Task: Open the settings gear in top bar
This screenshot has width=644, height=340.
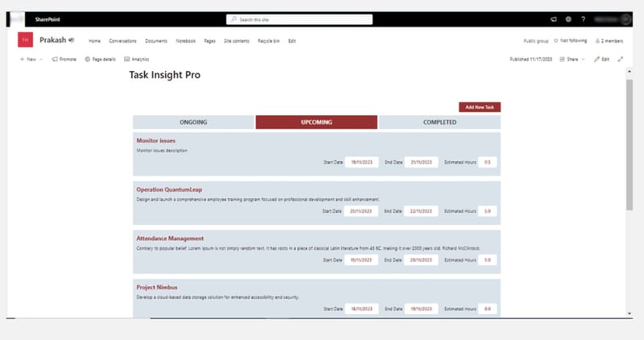Action: coord(568,19)
